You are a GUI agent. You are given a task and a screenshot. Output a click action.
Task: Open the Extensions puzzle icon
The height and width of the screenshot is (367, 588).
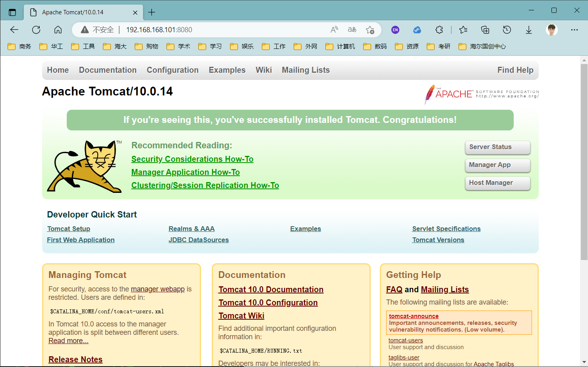point(439,30)
